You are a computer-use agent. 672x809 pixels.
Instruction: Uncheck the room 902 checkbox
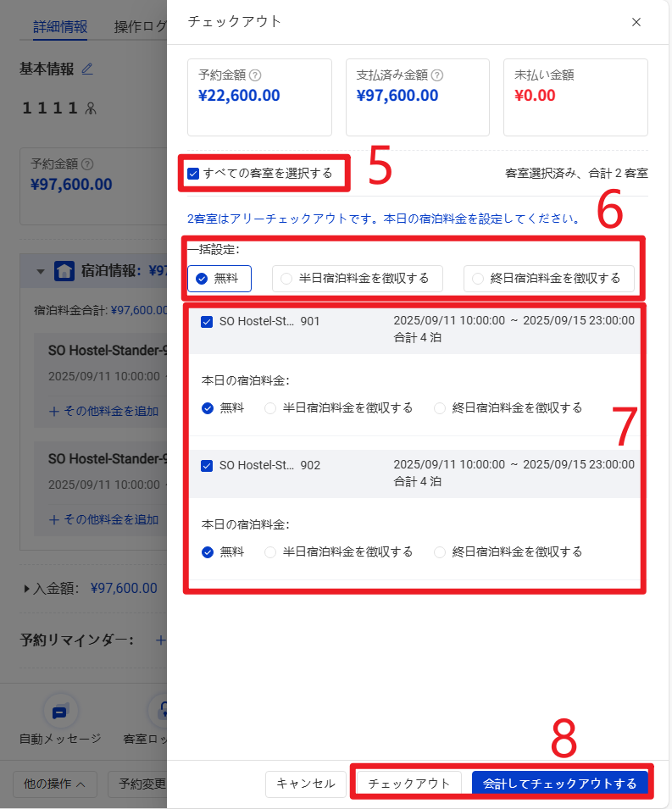click(x=207, y=466)
